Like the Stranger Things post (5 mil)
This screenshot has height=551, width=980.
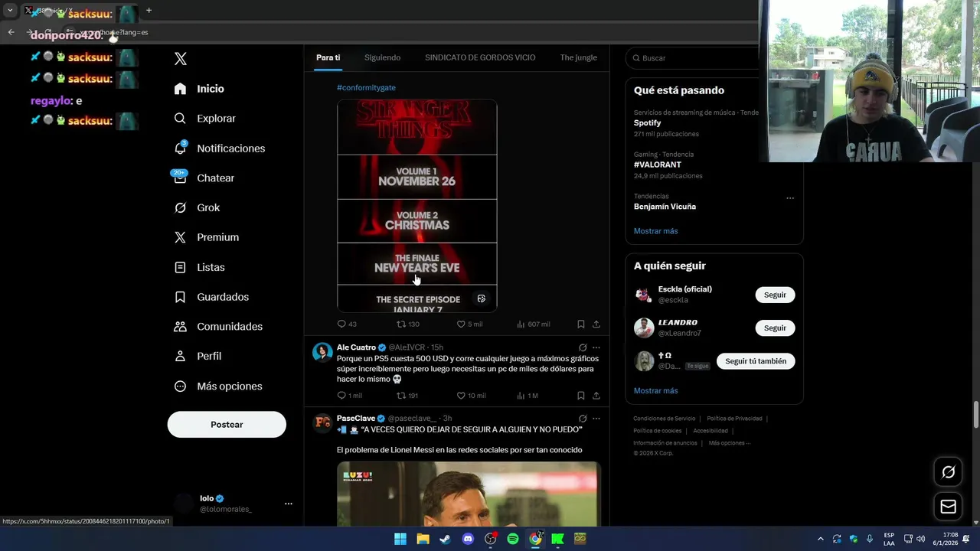469,324
